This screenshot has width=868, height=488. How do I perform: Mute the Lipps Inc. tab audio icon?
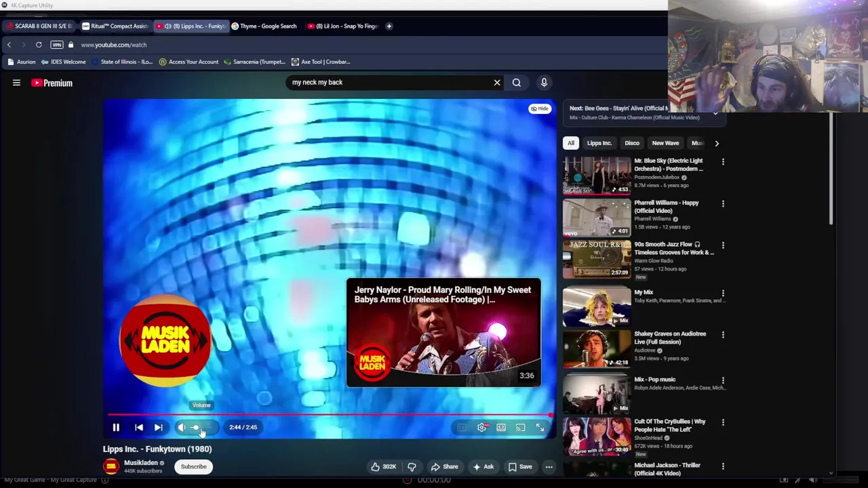(x=168, y=26)
